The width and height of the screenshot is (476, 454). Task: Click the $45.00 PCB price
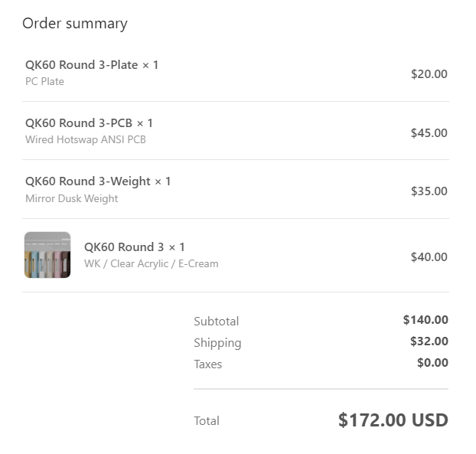click(x=429, y=132)
